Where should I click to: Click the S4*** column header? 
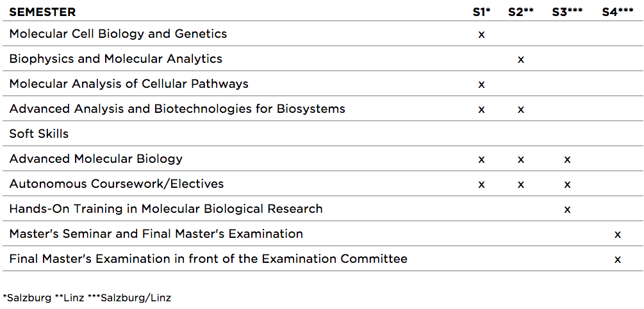click(618, 12)
